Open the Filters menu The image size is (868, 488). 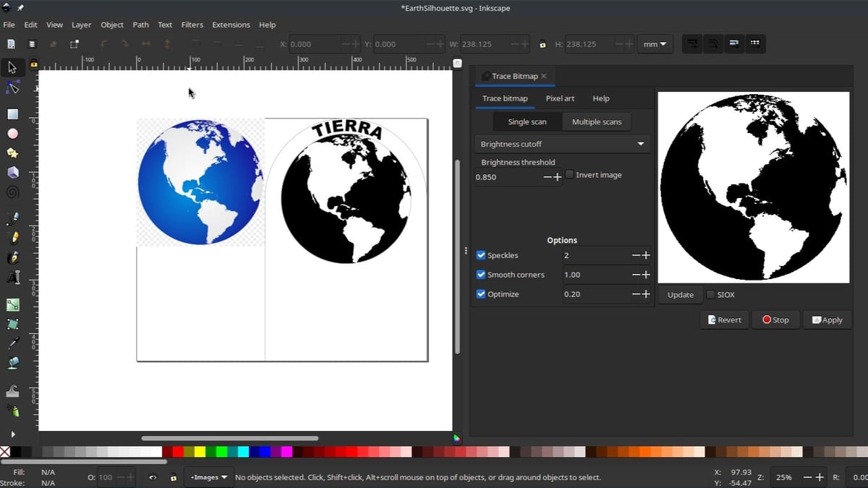(192, 25)
